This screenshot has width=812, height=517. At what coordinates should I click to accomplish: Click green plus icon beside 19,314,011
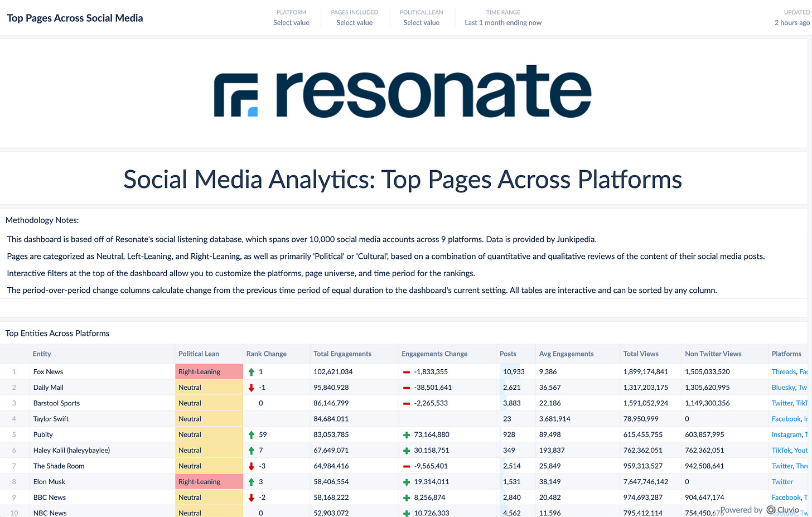pyautogui.click(x=407, y=482)
